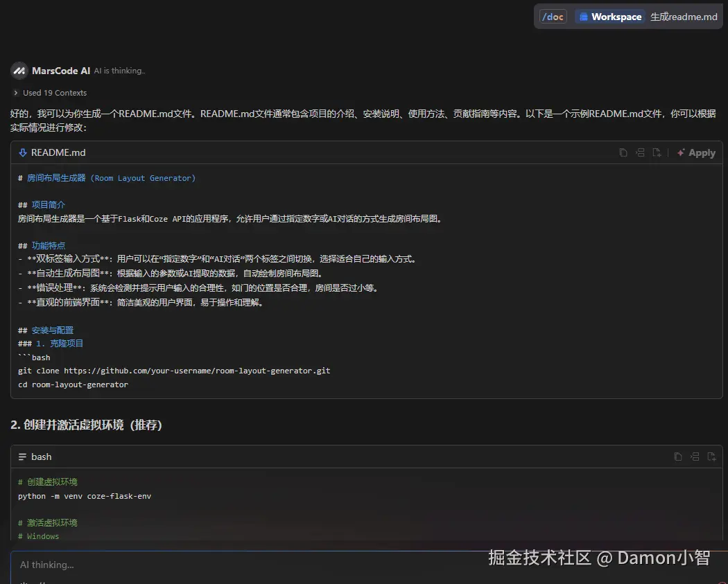
Task: Click the '## 项目简介' heading line
Action: point(42,205)
